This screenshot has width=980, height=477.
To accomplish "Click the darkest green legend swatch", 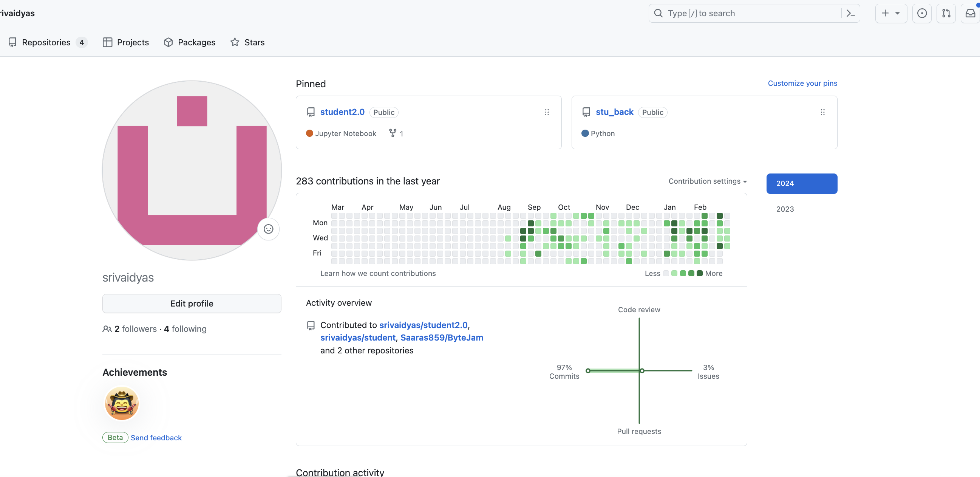I will [x=699, y=273].
